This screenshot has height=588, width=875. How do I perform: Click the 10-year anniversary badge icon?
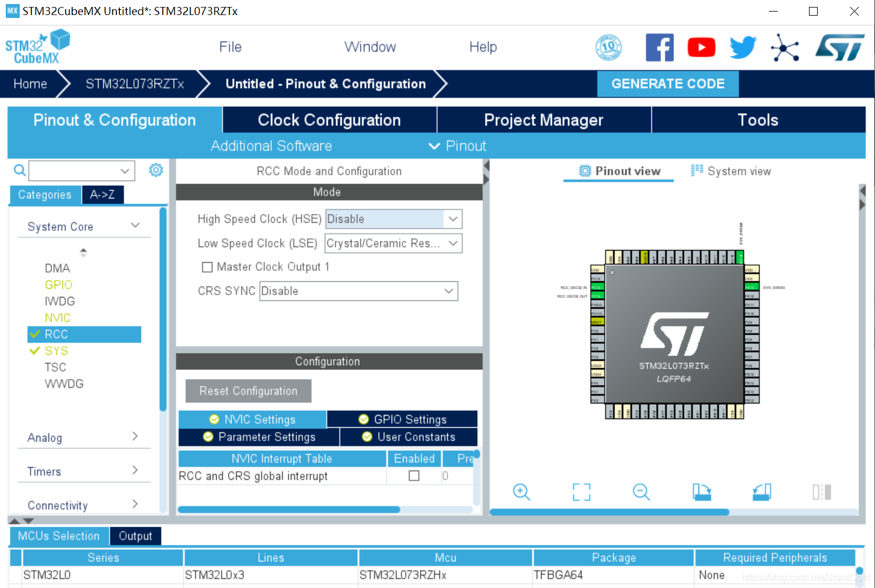coord(609,47)
